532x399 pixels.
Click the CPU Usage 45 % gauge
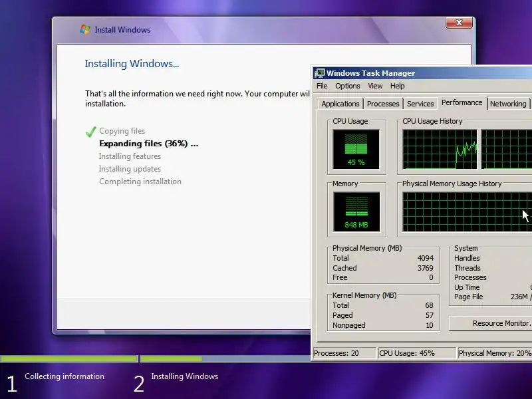coord(356,149)
